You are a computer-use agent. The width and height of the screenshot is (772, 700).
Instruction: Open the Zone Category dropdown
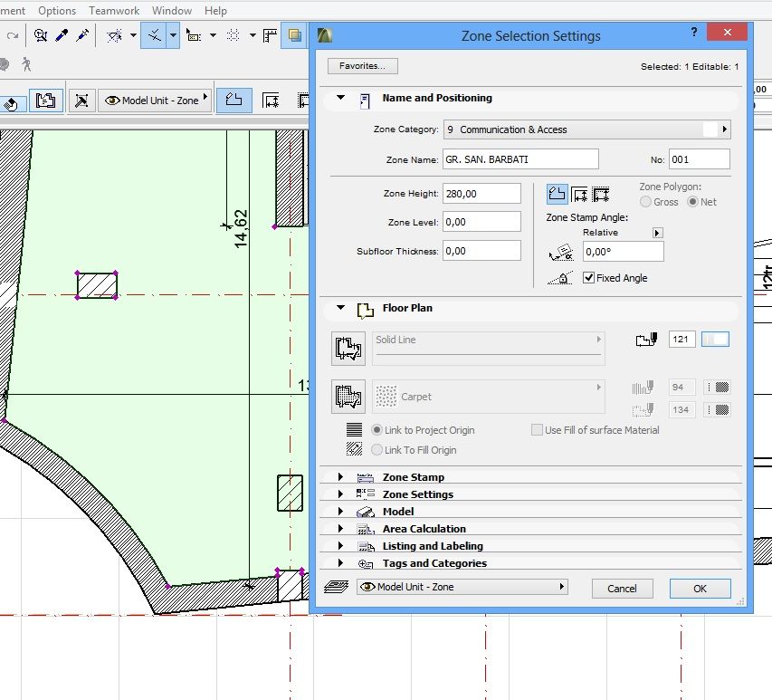(586, 129)
